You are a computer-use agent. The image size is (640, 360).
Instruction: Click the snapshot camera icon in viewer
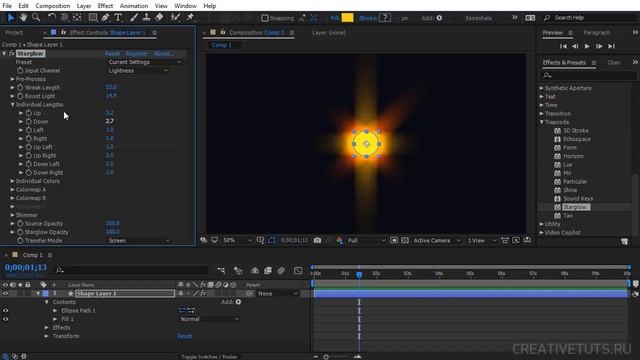point(317,240)
